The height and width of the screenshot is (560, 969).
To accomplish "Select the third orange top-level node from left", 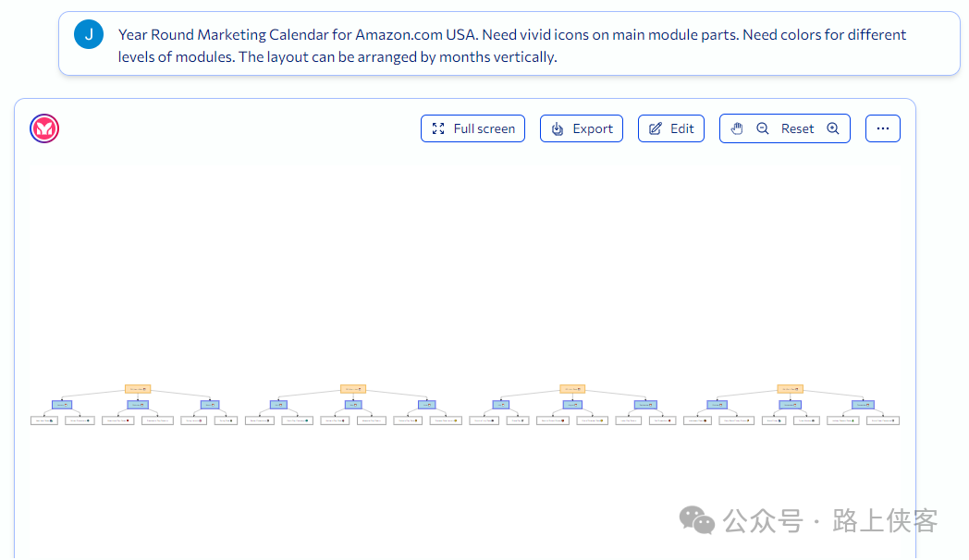I will pos(572,389).
